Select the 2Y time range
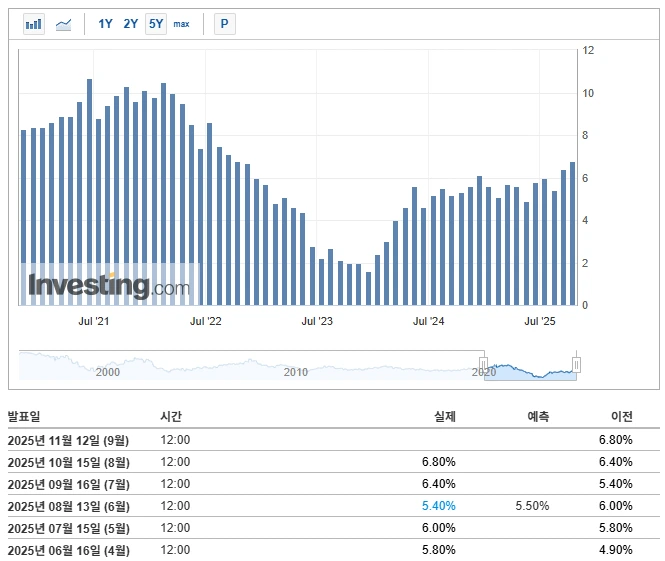The height and width of the screenshot is (561, 665). [x=131, y=24]
